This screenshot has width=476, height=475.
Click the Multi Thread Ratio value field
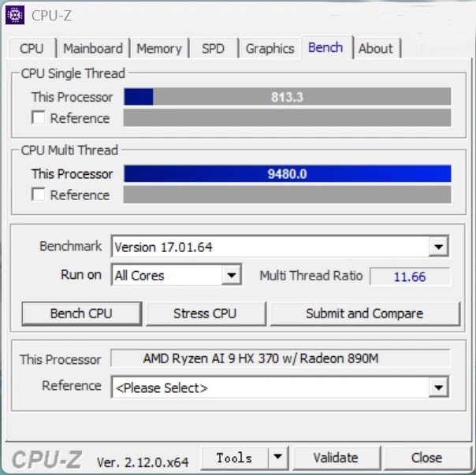410,276
